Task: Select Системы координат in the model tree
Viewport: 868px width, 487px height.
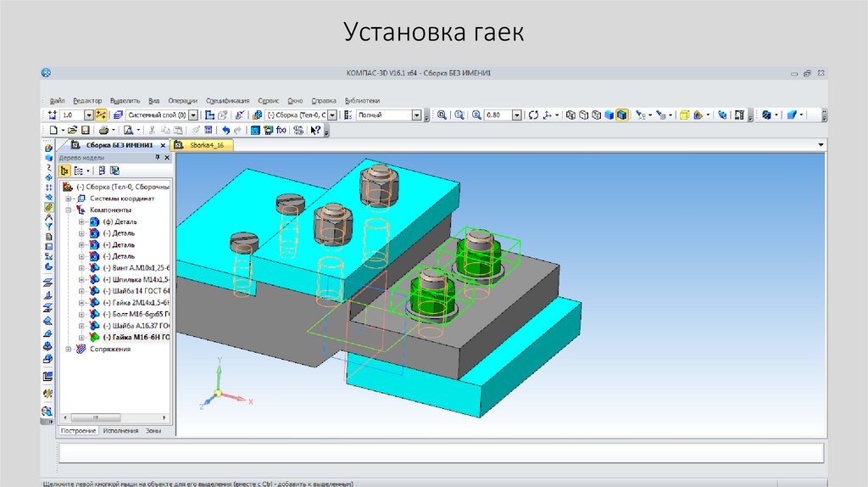Action: (x=122, y=198)
